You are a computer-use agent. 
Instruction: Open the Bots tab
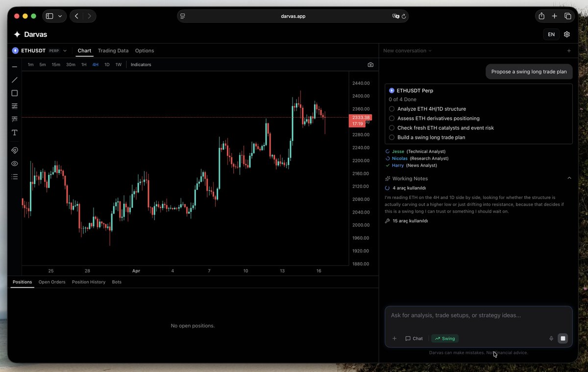(x=117, y=282)
